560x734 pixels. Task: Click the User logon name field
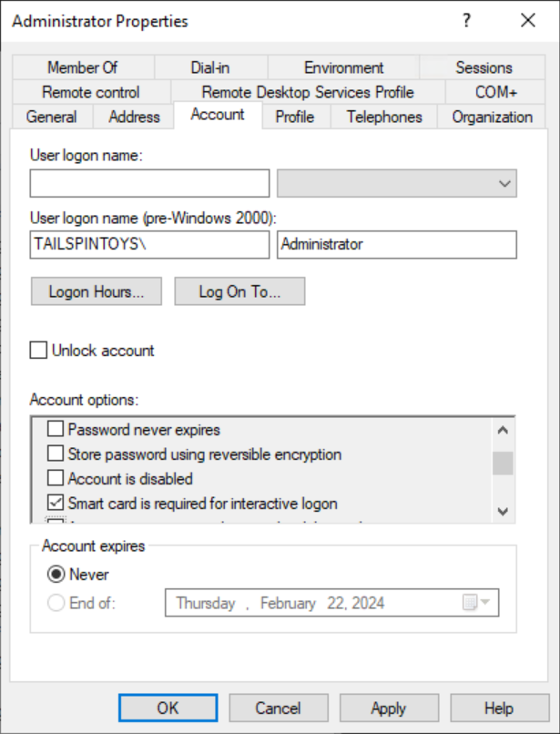(x=150, y=184)
